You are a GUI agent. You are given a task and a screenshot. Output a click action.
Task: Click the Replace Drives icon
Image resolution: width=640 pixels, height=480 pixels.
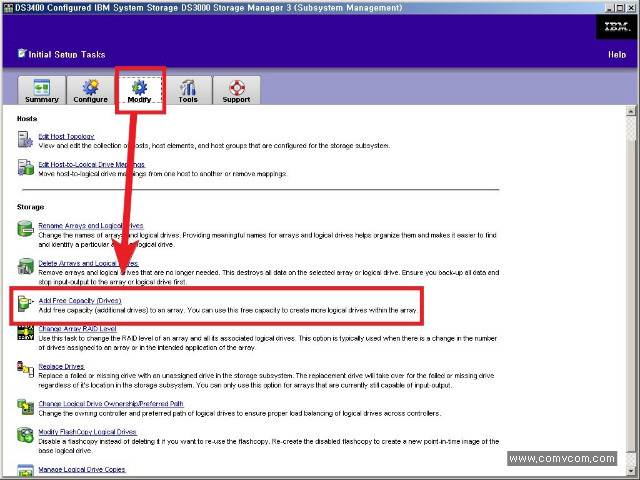[25, 369]
